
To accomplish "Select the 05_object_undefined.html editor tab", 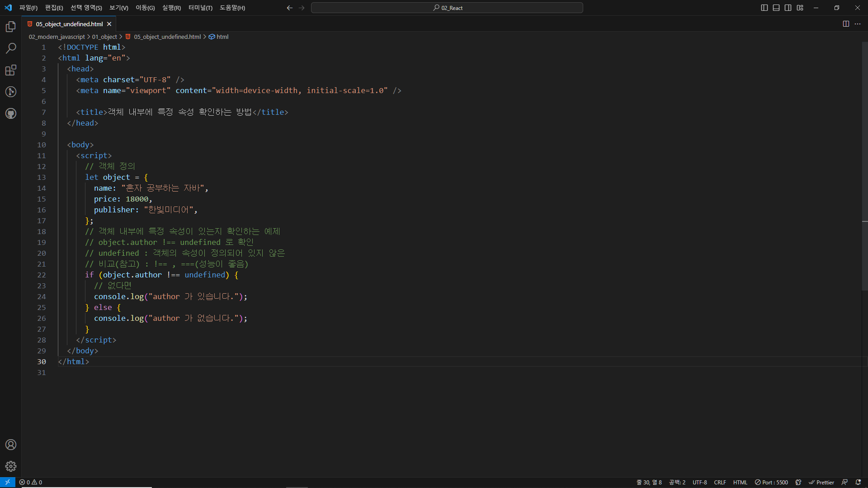I will click(69, 24).
